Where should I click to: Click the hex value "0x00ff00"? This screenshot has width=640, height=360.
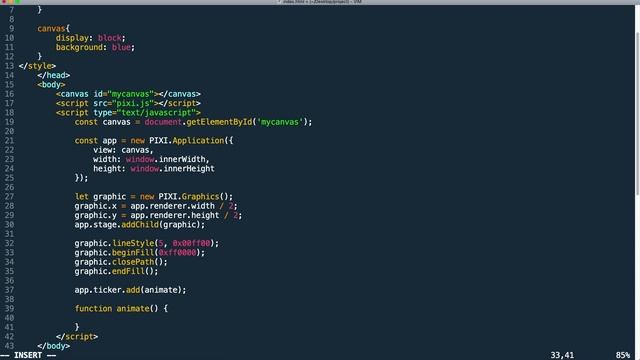pyautogui.click(x=191, y=243)
